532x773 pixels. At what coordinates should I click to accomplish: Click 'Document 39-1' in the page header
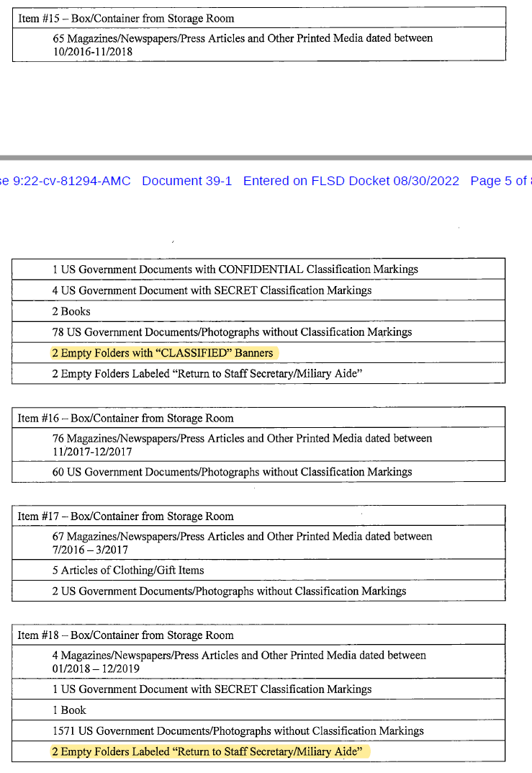186,181
